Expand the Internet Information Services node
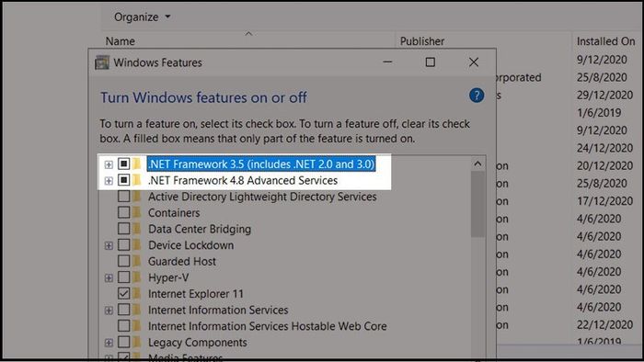 tap(109, 311)
